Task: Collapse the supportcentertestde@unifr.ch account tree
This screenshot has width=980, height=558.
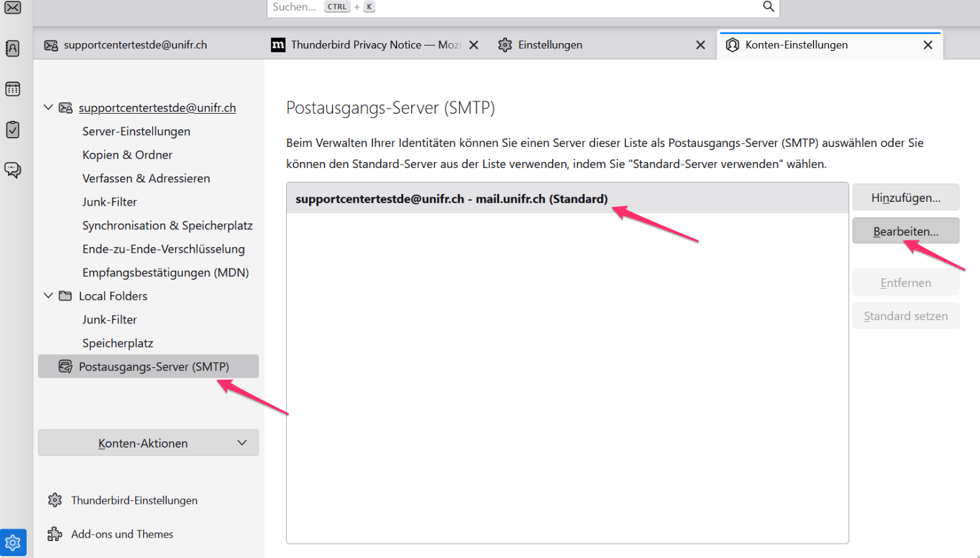Action: 48,107
